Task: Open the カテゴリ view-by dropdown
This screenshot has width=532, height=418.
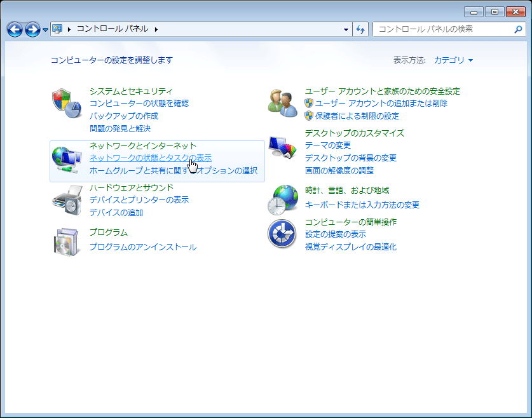Action: [453, 60]
